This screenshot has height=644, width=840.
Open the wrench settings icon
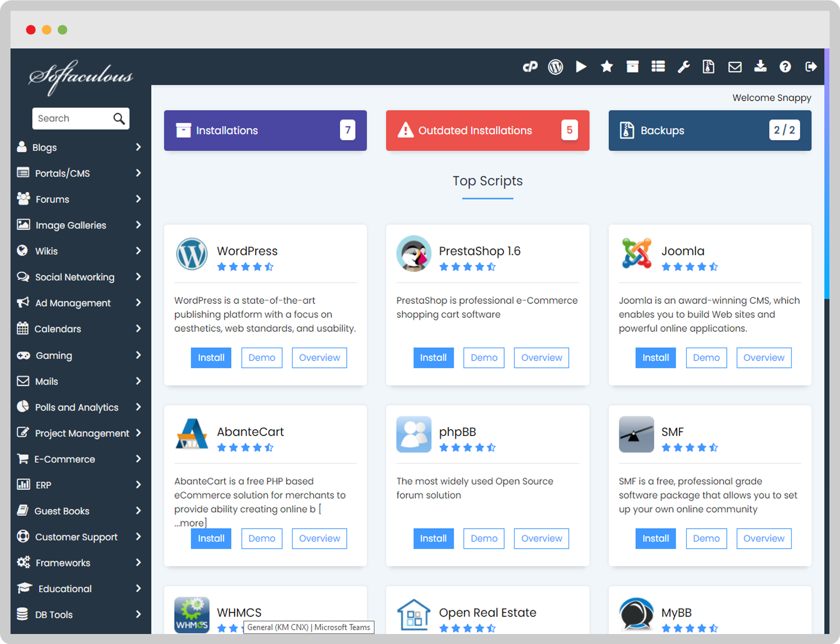point(684,66)
